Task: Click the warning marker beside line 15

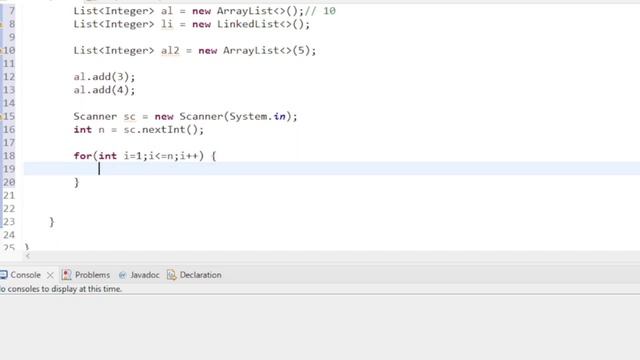Action: (2, 117)
